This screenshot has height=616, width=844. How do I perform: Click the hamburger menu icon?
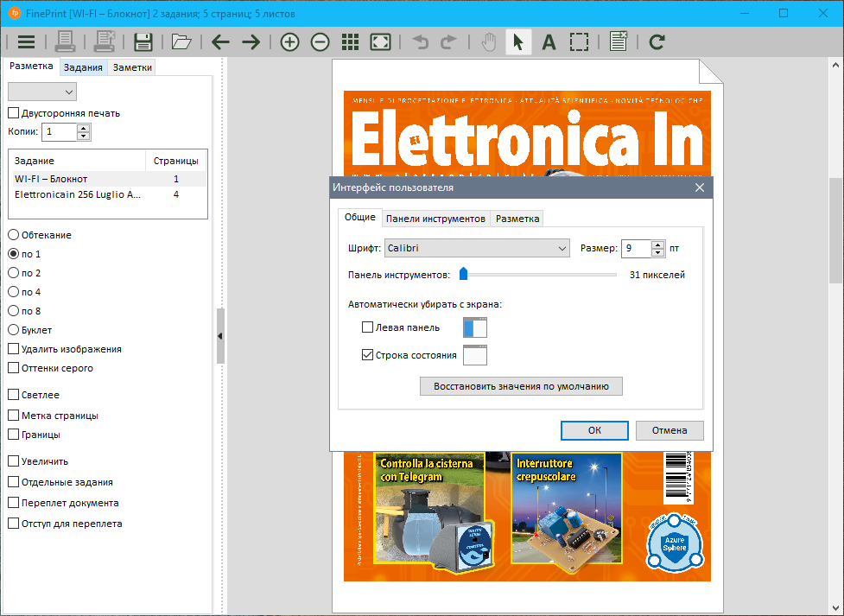pyautogui.click(x=26, y=41)
